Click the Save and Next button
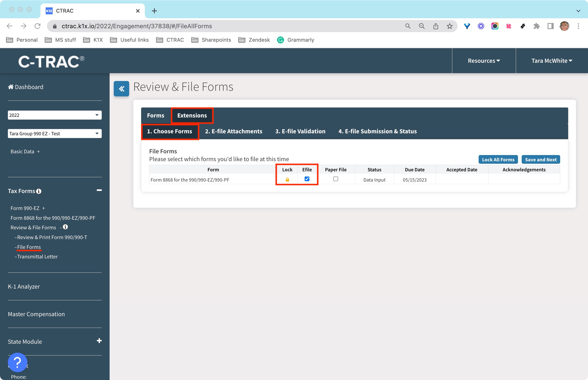Image resolution: width=588 pixels, height=380 pixels. click(541, 159)
